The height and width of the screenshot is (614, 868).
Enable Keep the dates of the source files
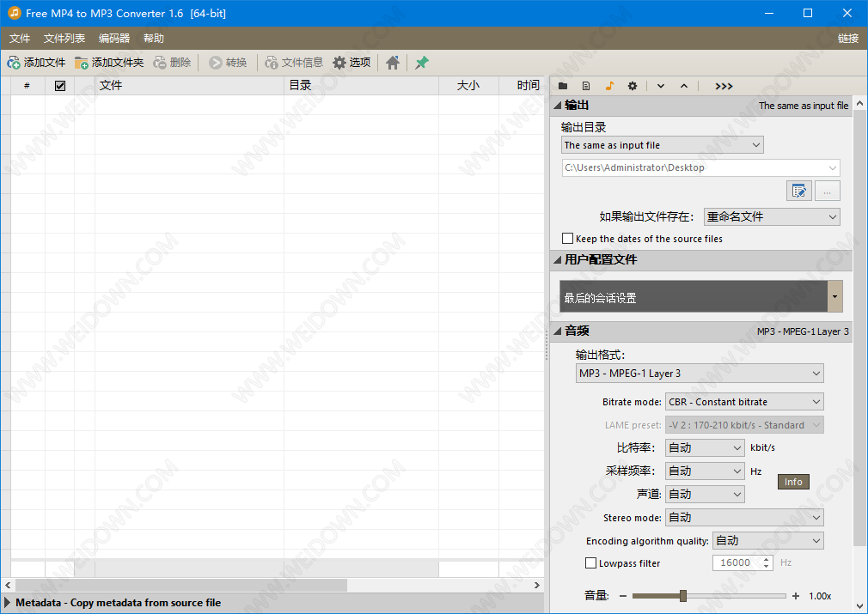point(567,239)
